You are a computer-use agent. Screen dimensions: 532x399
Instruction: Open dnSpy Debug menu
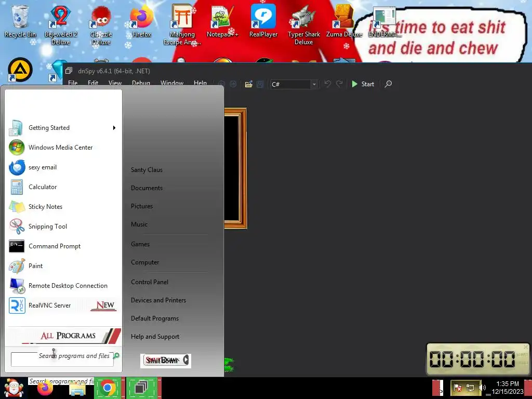pyautogui.click(x=141, y=83)
